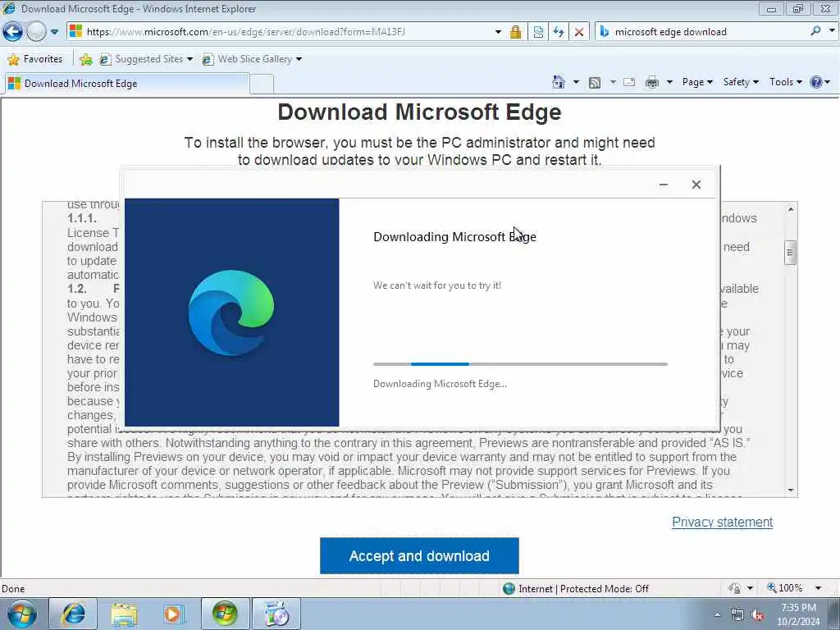Click the Print icon
This screenshot has width=840, height=630.
tap(651, 82)
